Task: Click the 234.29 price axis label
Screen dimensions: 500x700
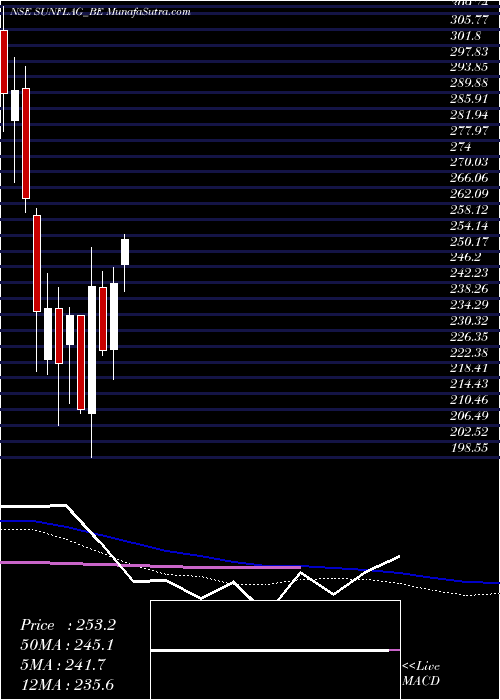Action: 469,305
